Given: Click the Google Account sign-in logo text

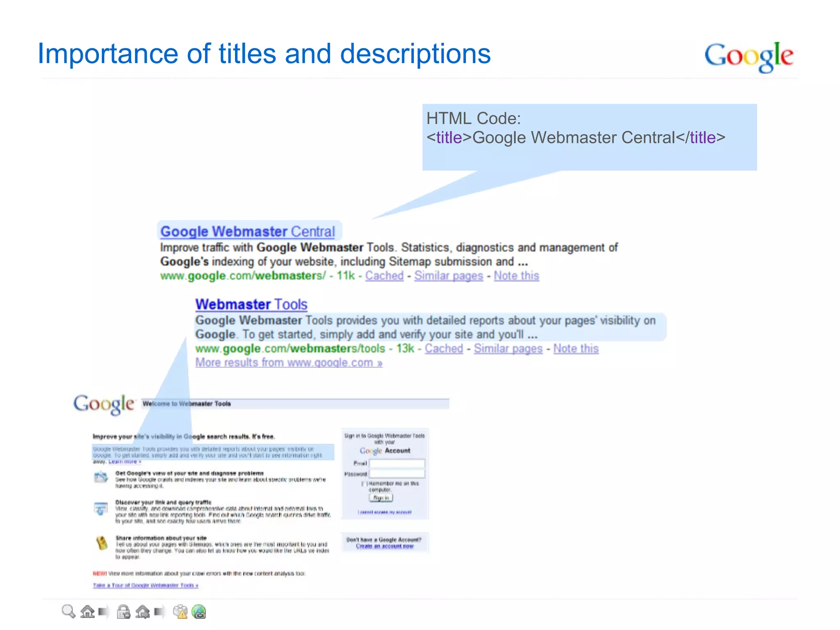Looking at the screenshot, I should pos(385,451).
